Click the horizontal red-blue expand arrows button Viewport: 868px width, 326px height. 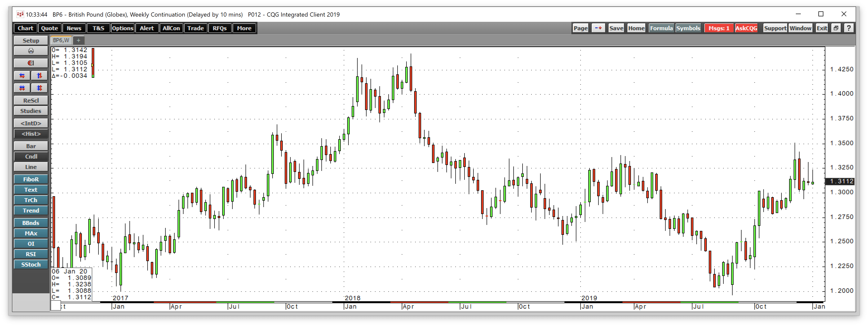click(22, 76)
